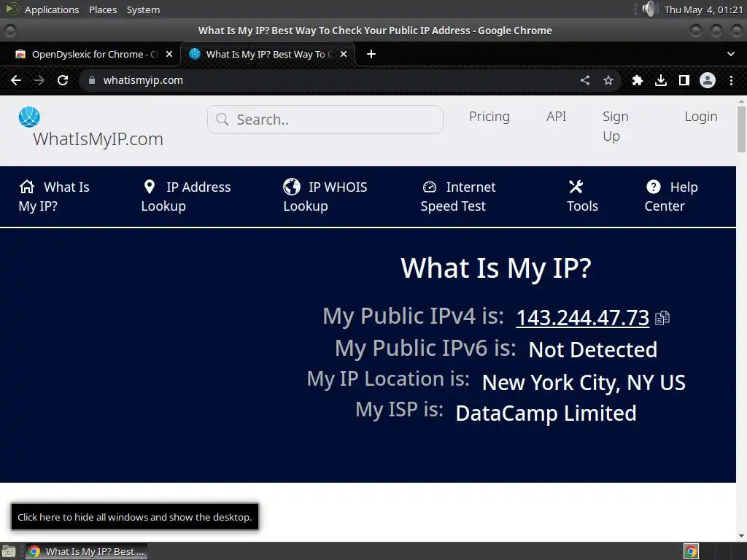
Task: Click scrollbar down arrow
Action: pos(741,536)
